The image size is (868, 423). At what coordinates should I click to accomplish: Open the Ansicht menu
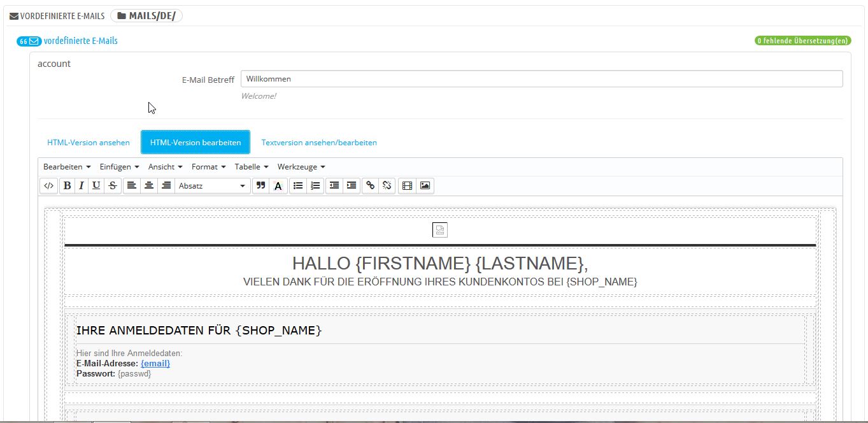click(x=166, y=167)
